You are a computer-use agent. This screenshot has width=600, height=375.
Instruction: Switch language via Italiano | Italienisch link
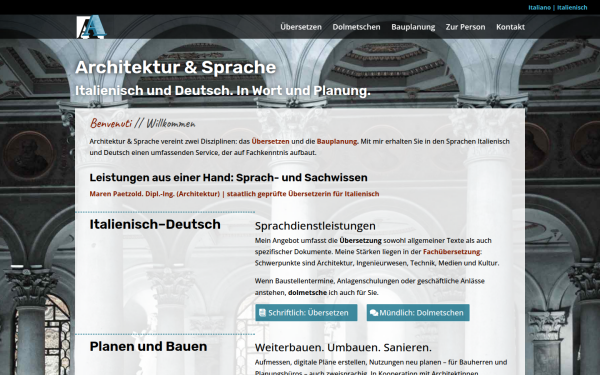[558, 7]
